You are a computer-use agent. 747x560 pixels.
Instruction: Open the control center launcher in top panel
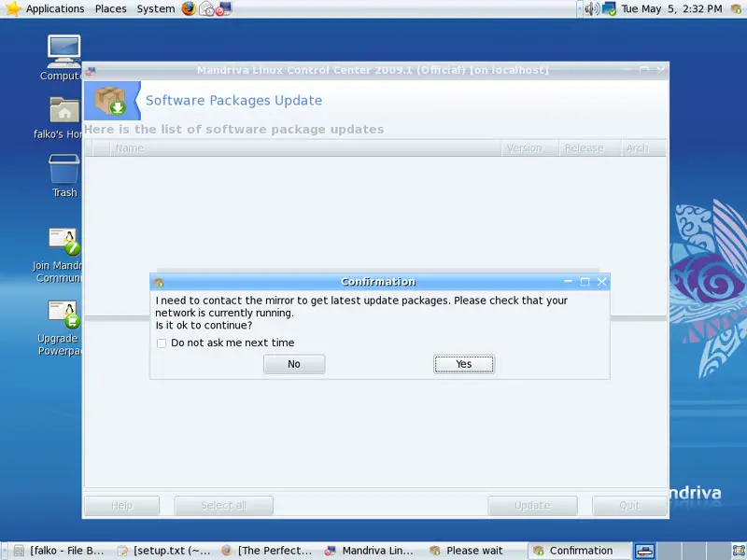click(223, 8)
